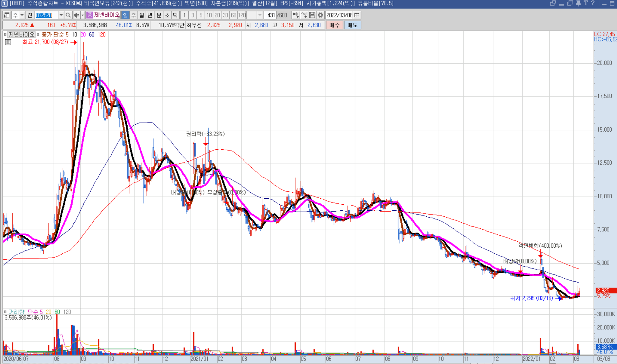617x364 pixels.
Task: Switch chart to monthly (월) period
Action: tap(142, 15)
